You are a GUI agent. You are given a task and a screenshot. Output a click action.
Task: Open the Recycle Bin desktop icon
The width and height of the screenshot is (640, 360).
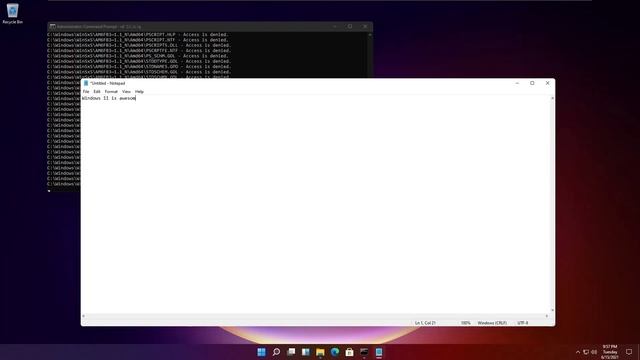[13, 13]
